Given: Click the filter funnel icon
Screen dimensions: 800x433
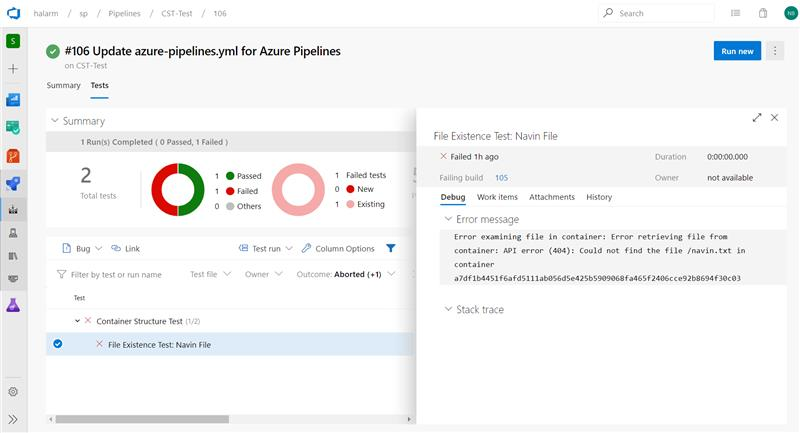Looking at the screenshot, I should pyautogui.click(x=391, y=248).
